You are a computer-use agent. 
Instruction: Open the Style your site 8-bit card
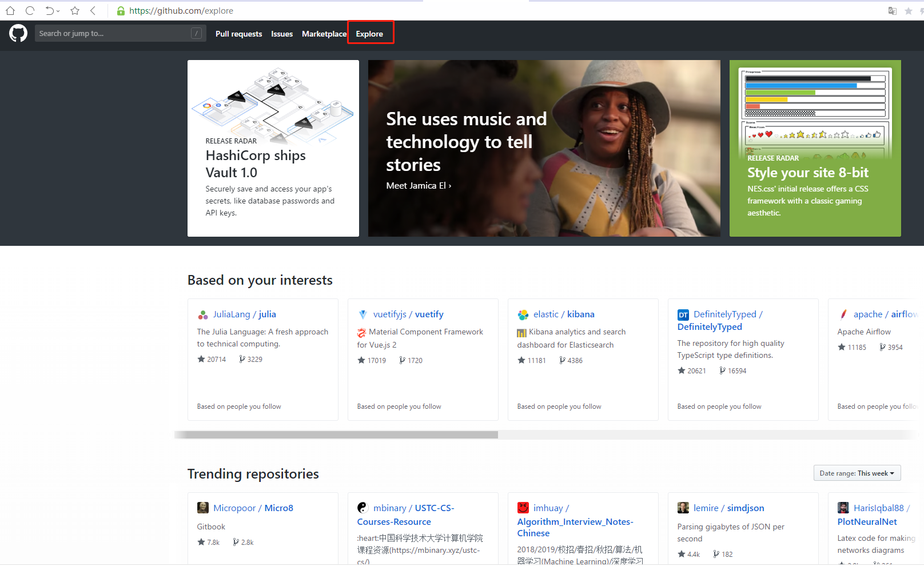815,148
